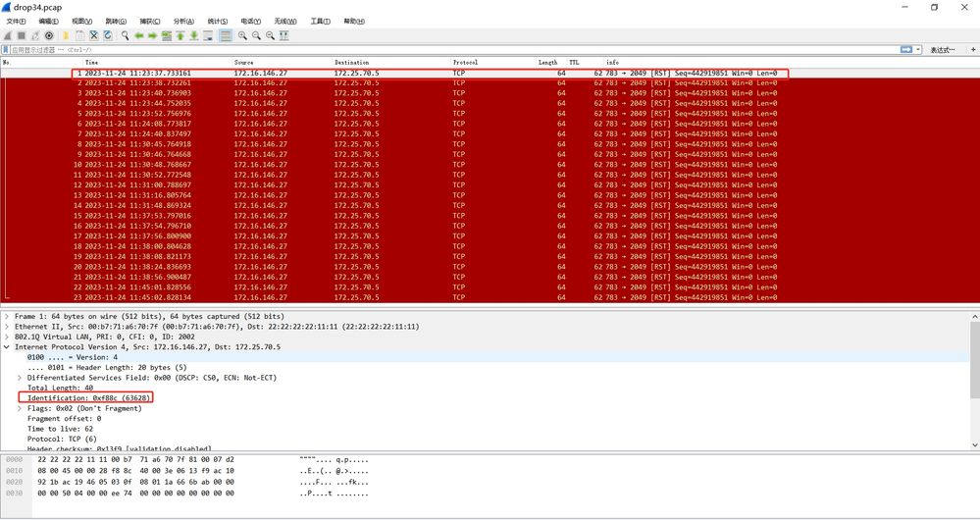The width and height of the screenshot is (980, 520).
Task: Go back in packet history
Action: tap(138, 35)
